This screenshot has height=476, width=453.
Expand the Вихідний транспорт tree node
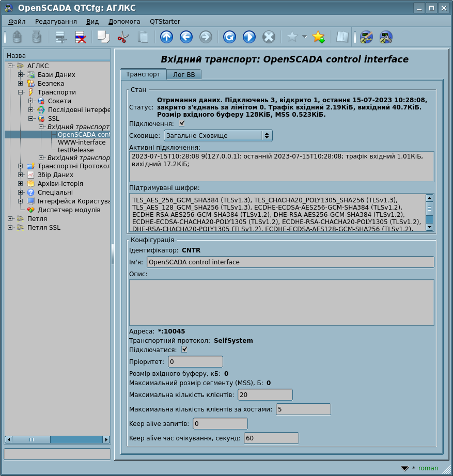click(x=41, y=157)
